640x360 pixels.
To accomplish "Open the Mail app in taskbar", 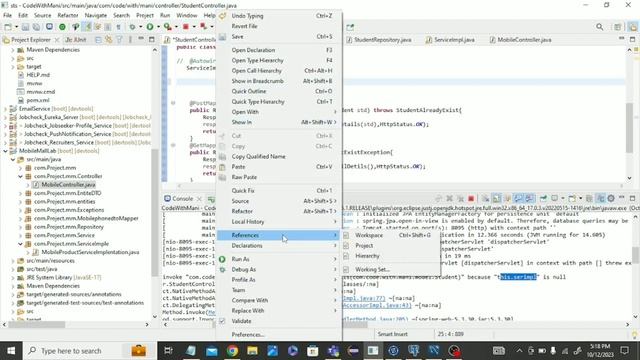I will 212,351.
